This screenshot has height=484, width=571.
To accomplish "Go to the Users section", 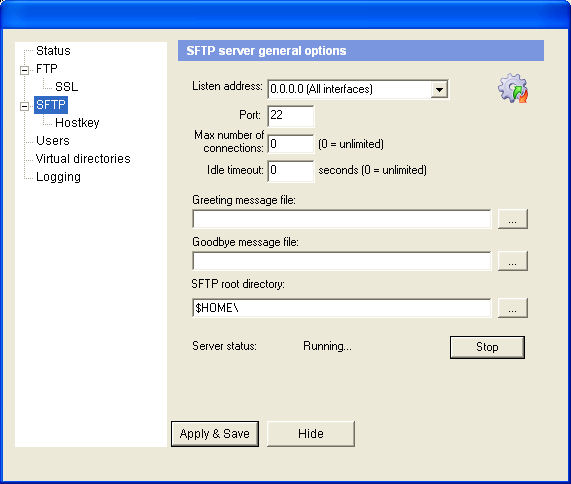I will point(53,141).
